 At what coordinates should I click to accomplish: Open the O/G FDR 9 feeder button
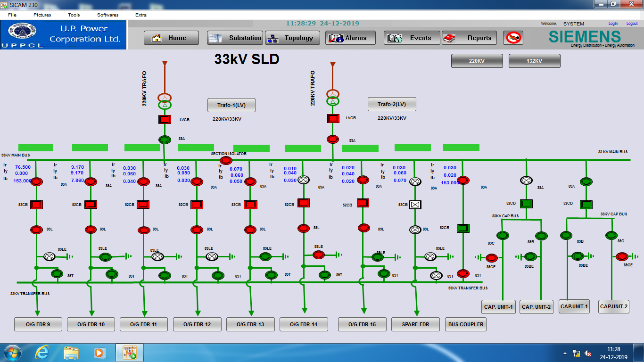38,324
